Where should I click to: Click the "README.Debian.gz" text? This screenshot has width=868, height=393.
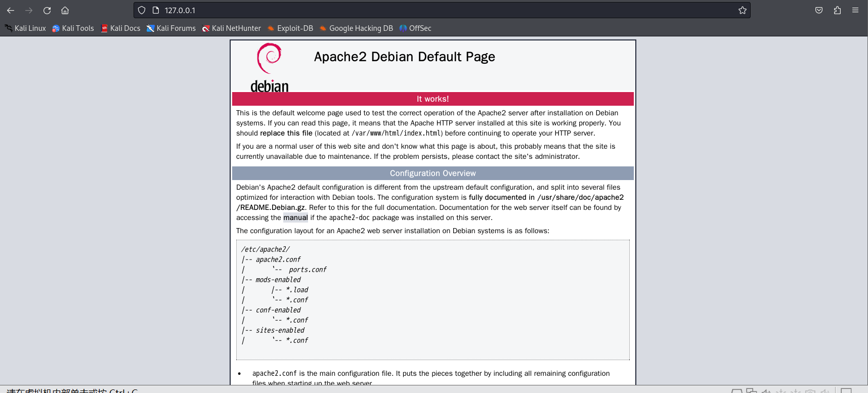(272, 207)
